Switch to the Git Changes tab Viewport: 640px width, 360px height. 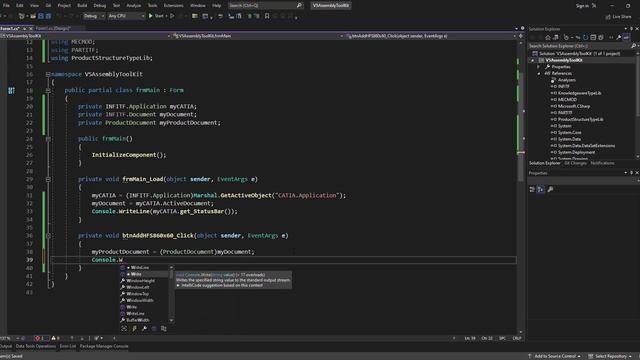click(575, 163)
